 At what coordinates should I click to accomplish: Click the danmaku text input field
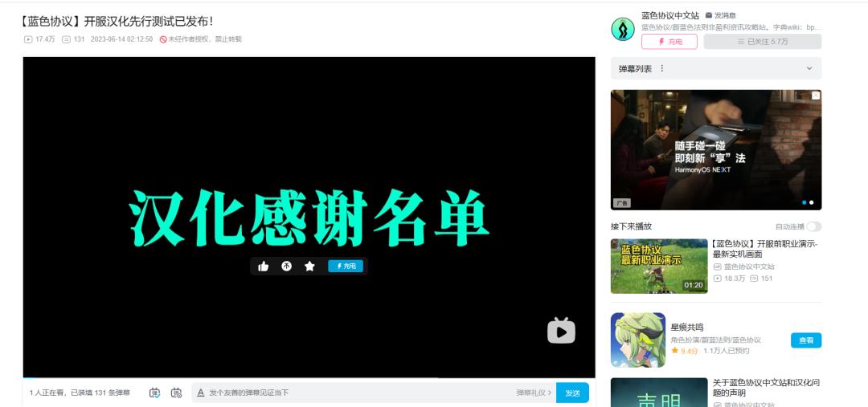click(x=354, y=393)
